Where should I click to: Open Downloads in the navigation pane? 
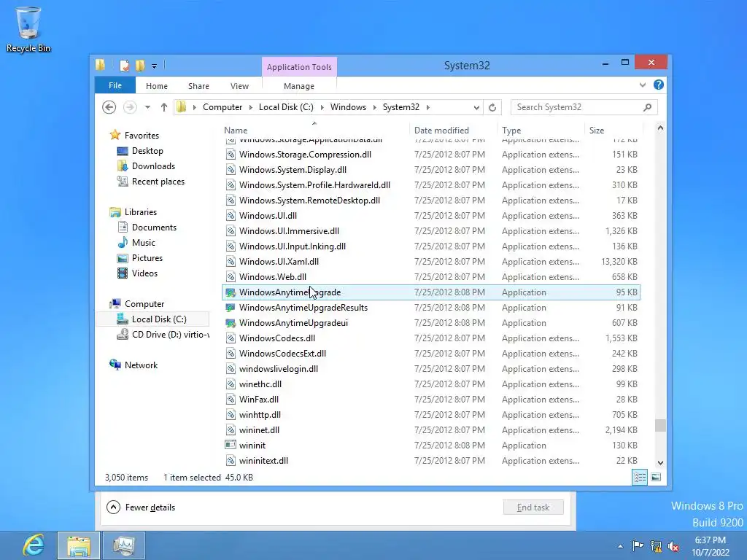(153, 166)
